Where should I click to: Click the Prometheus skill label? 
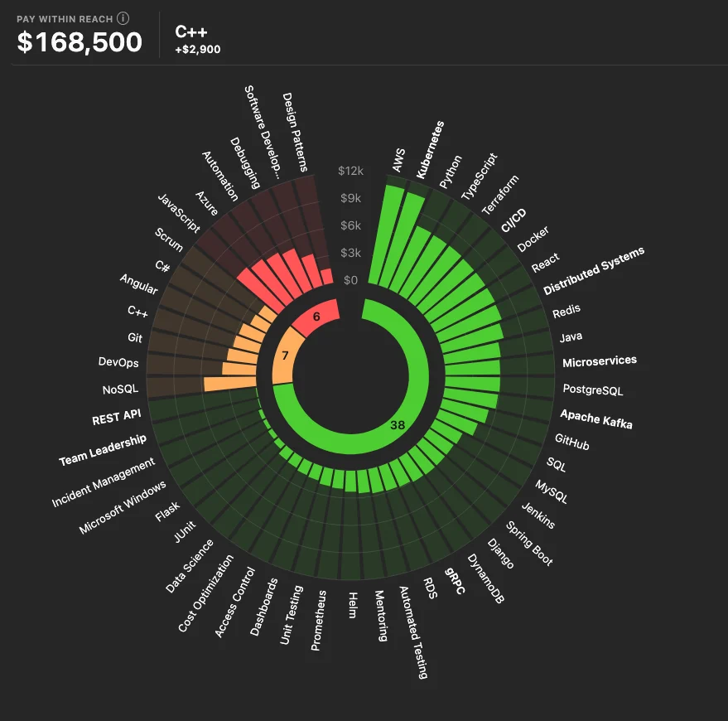coord(319,621)
